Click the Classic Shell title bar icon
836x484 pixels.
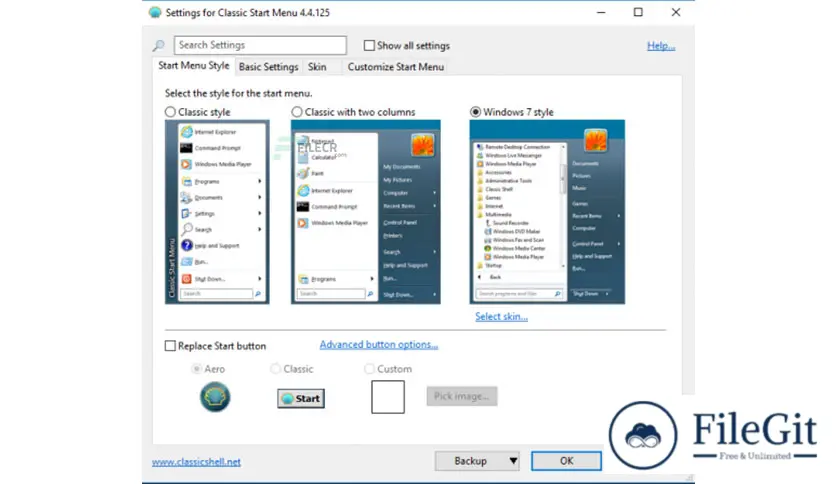(155, 12)
